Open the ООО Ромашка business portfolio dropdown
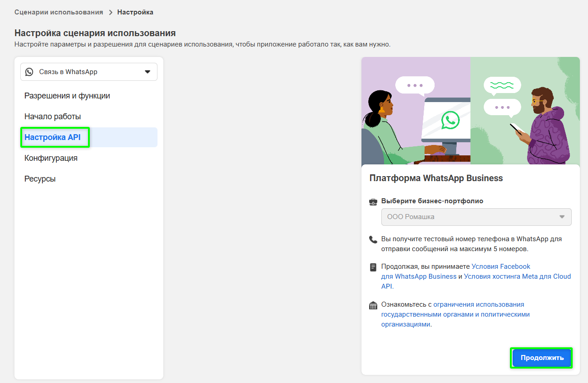Image resolution: width=588 pixels, height=383 pixels. pyautogui.click(x=476, y=217)
